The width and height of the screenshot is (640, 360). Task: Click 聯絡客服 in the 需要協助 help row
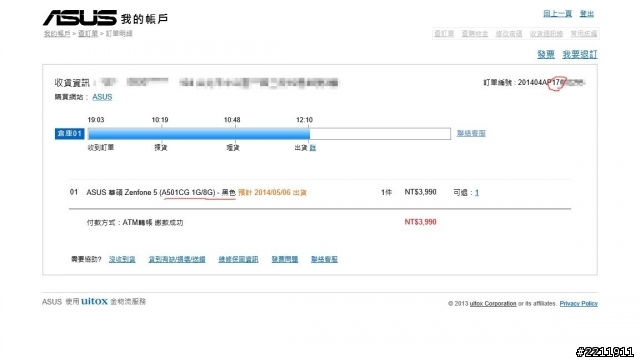coord(324,259)
